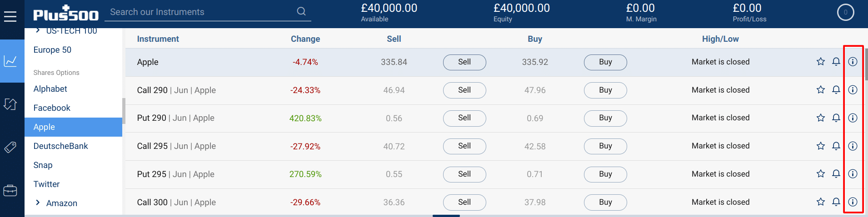Screen dimensions: 868x217
Task: Add Apple to favorites with the star
Action: (x=821, y=62)
